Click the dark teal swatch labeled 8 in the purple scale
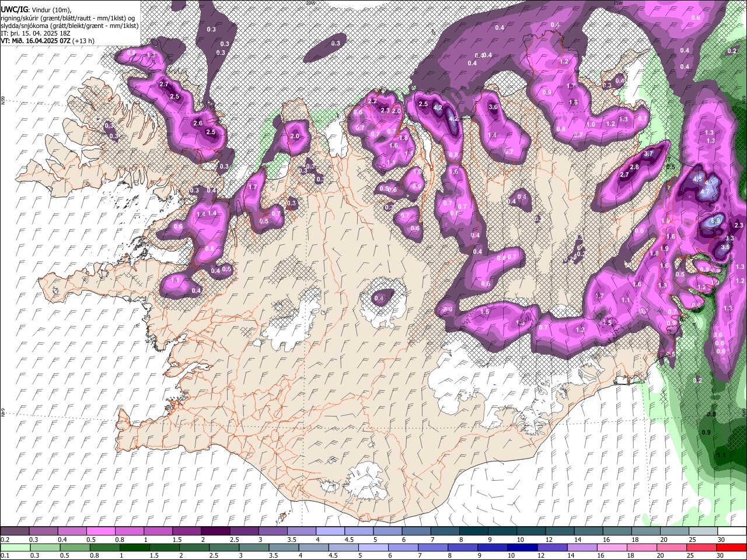Image resolution: width=747 pixels, height=560 pixels. pyautogui.click(x=474, y=531)
